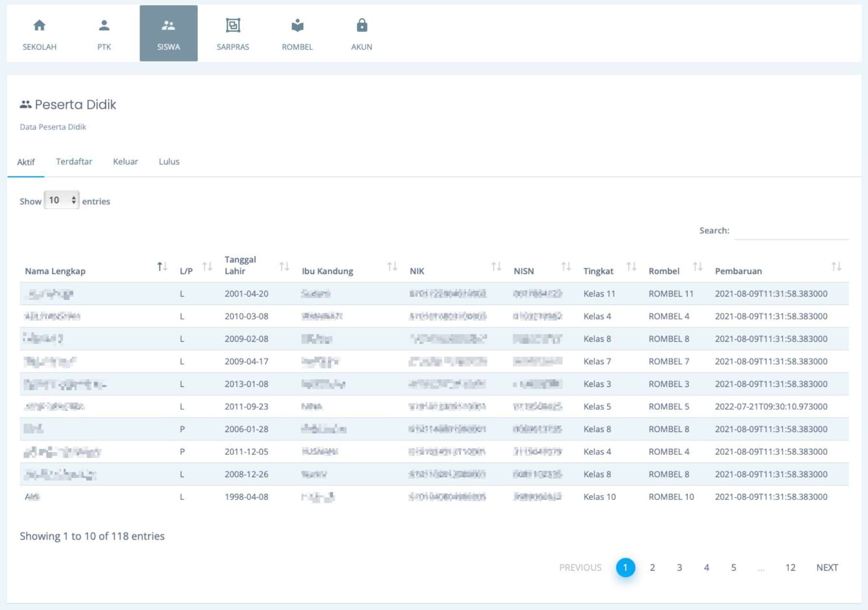
Task: Switch to the Lulus tab
Action: point(169,161)
